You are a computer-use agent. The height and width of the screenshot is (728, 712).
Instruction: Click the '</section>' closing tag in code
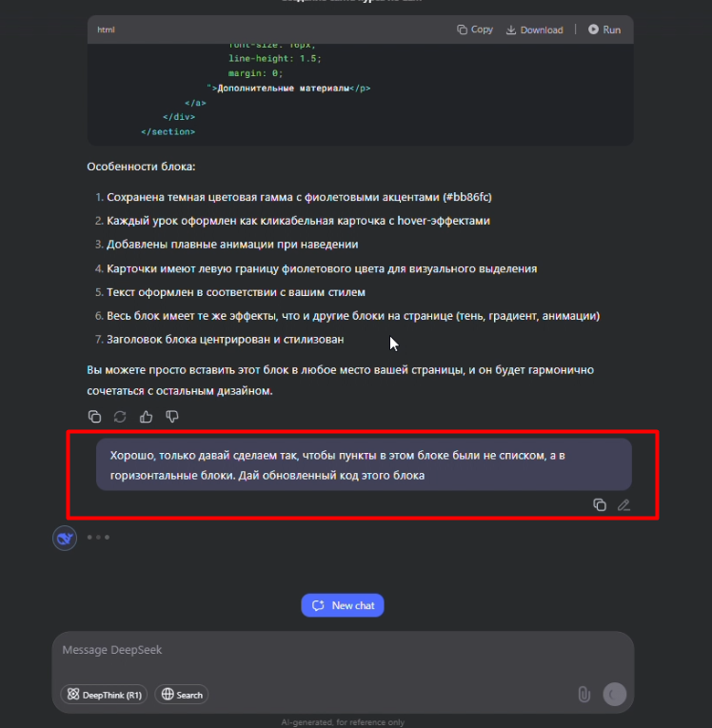pos(168,132)
